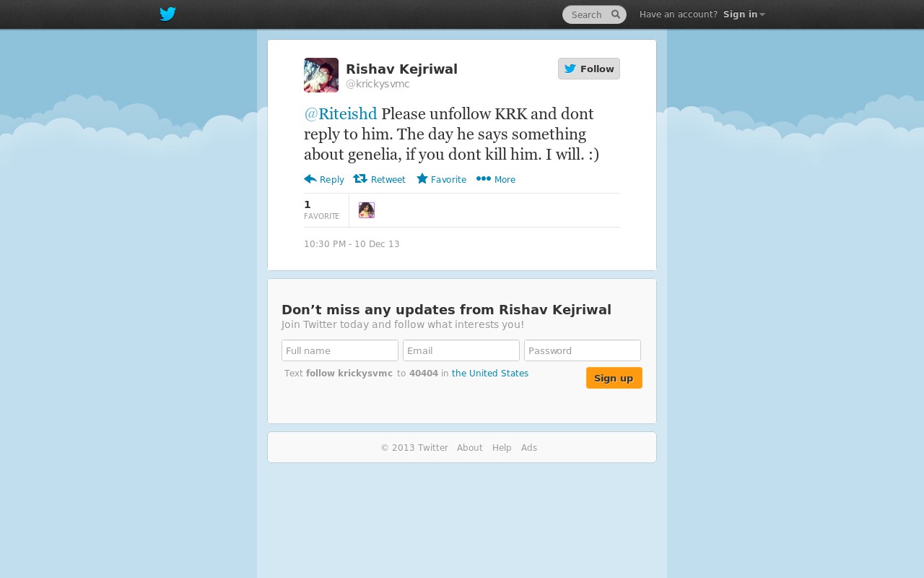Open the United States link
This screenshot has height=578, width=924.
tap(490, 374)
